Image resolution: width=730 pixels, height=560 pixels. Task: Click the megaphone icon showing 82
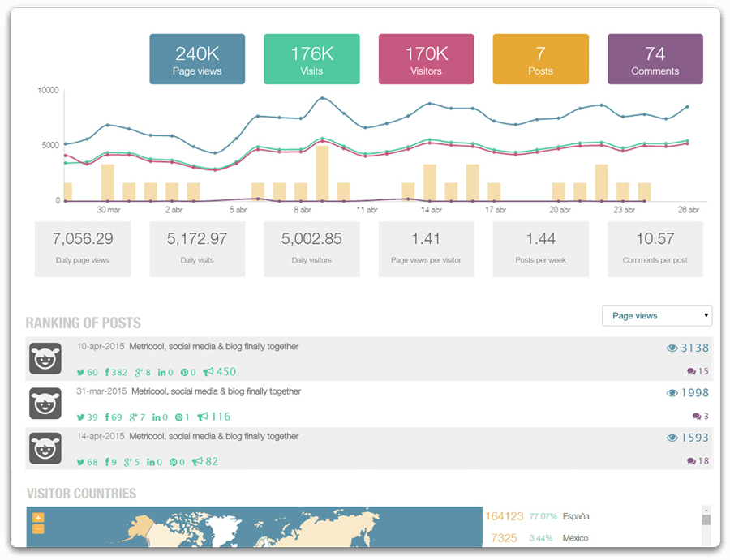[197, 461]
